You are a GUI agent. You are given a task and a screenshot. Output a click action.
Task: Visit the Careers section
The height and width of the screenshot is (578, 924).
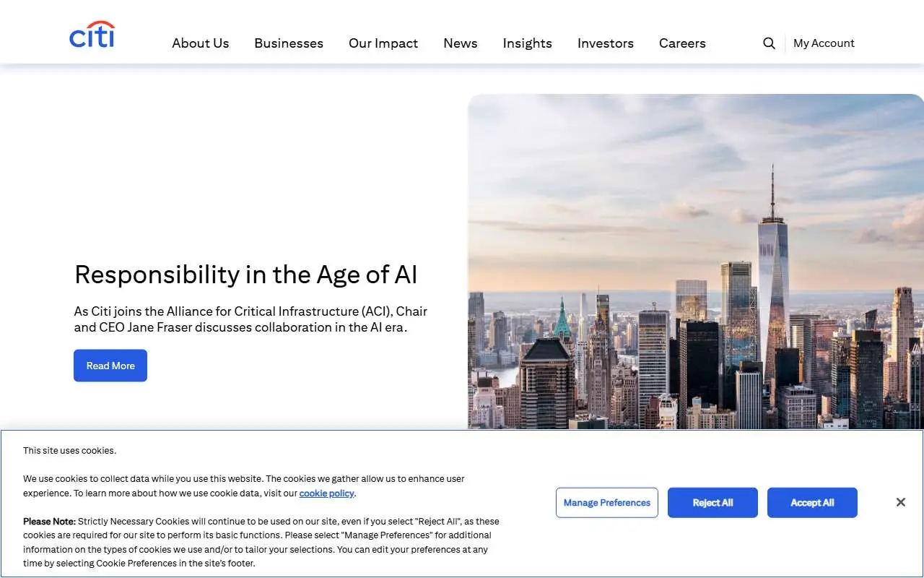click(682, 43)
